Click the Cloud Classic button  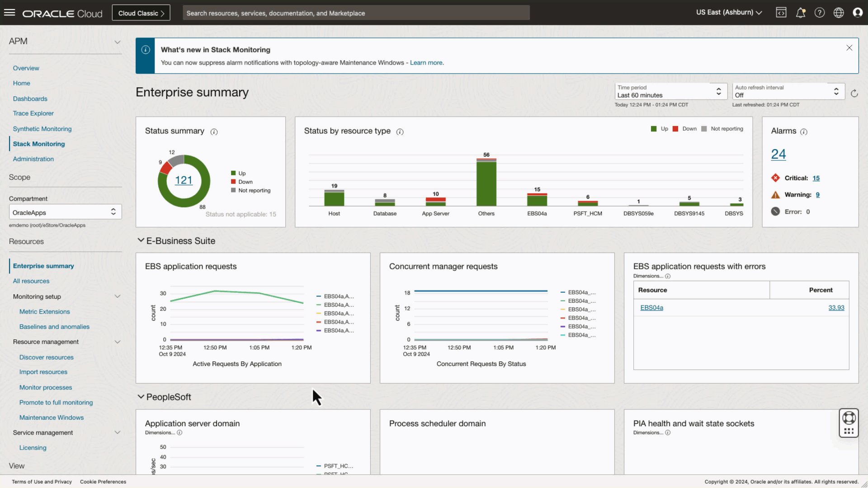coord(141,13)
